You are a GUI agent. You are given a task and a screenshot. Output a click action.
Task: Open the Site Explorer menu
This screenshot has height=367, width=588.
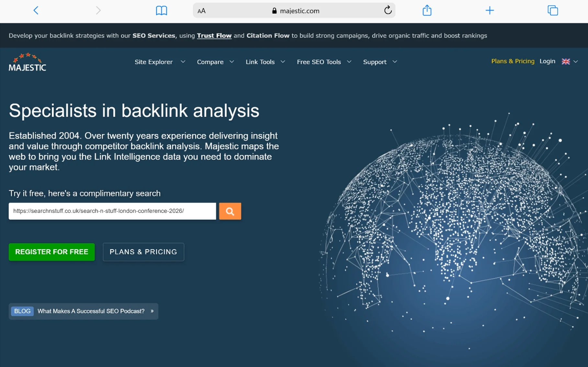point(154,62)
